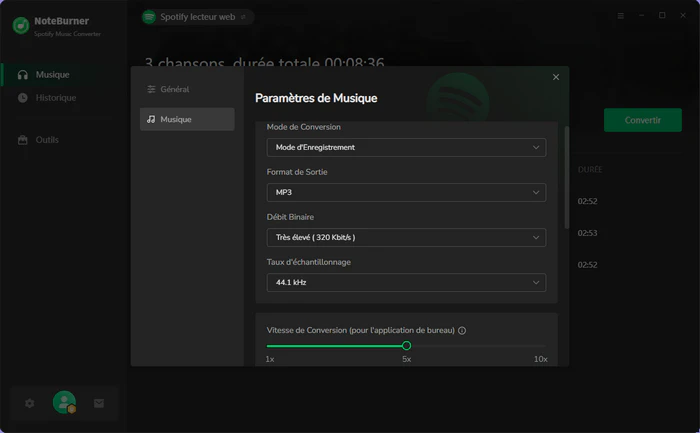700x433 pixels.
Task: Click the conversion speed slider handle
Action: tap(406, 346)
